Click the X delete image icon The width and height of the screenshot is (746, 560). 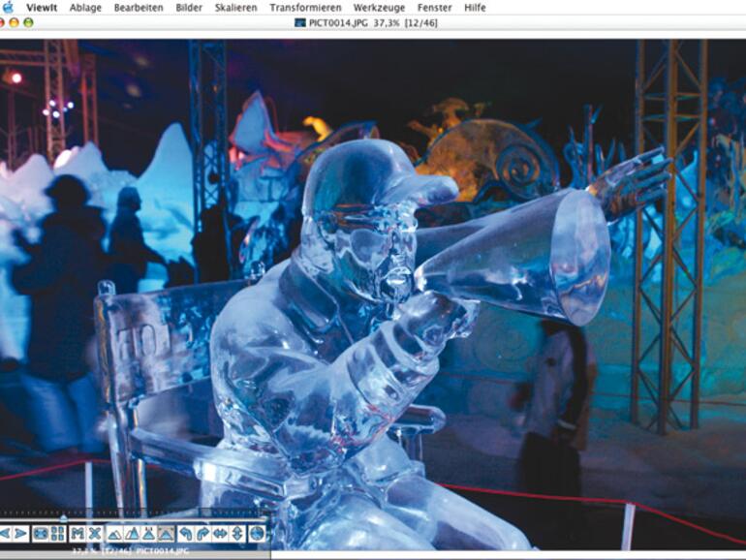(95, 533)
